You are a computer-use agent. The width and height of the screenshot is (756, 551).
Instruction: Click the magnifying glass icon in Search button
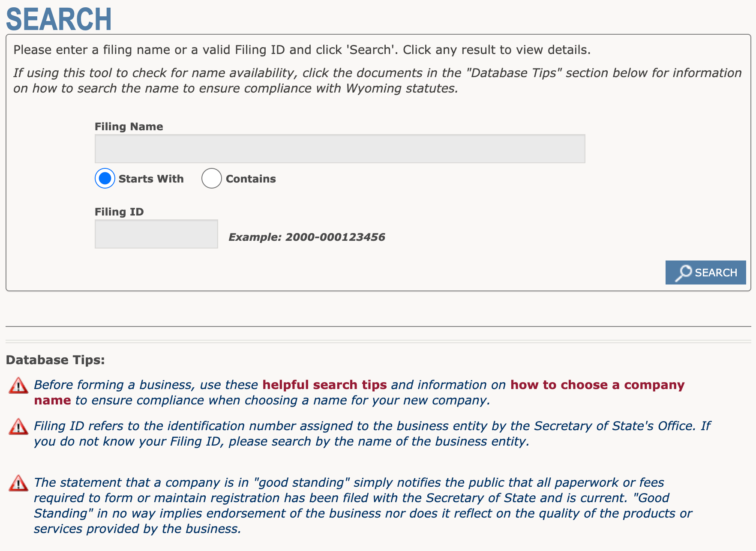click(683, 273)
